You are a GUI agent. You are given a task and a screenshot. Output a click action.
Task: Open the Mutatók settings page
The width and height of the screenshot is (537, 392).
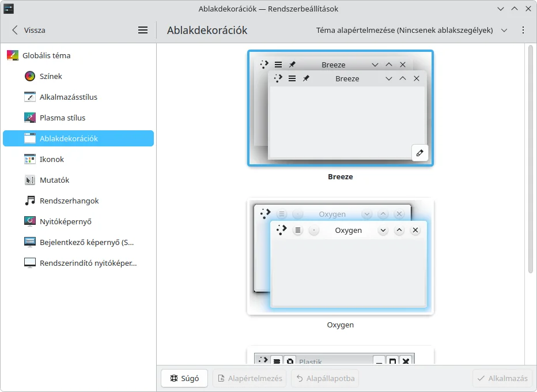78,180
